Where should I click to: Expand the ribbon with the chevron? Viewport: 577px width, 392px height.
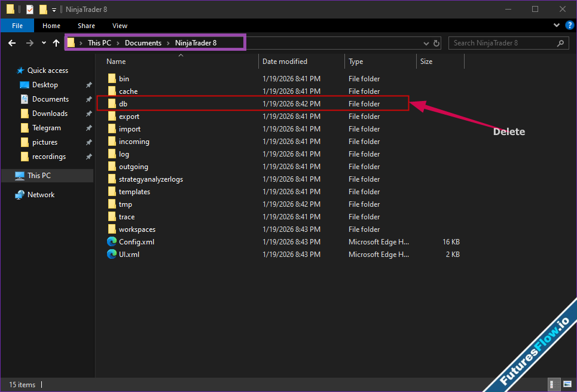[557, 26]
